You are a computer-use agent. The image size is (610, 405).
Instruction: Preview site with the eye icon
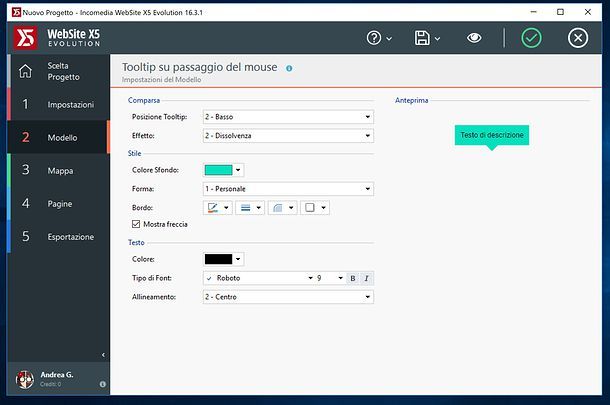click(x=474, y=38)
